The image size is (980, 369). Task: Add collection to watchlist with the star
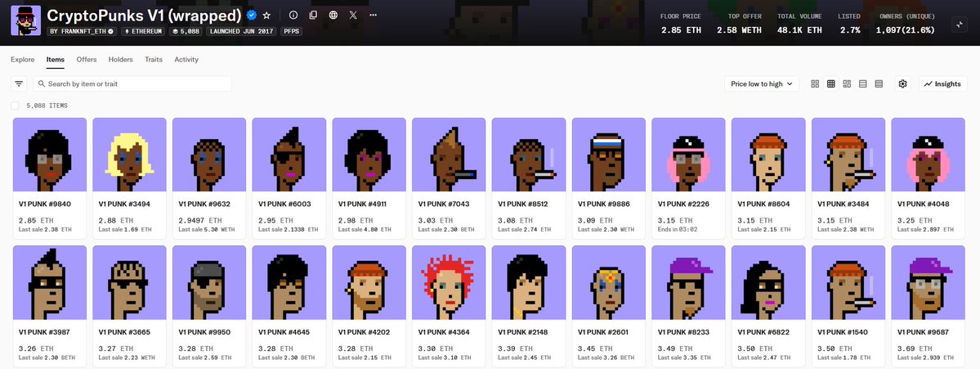(267, 15)
